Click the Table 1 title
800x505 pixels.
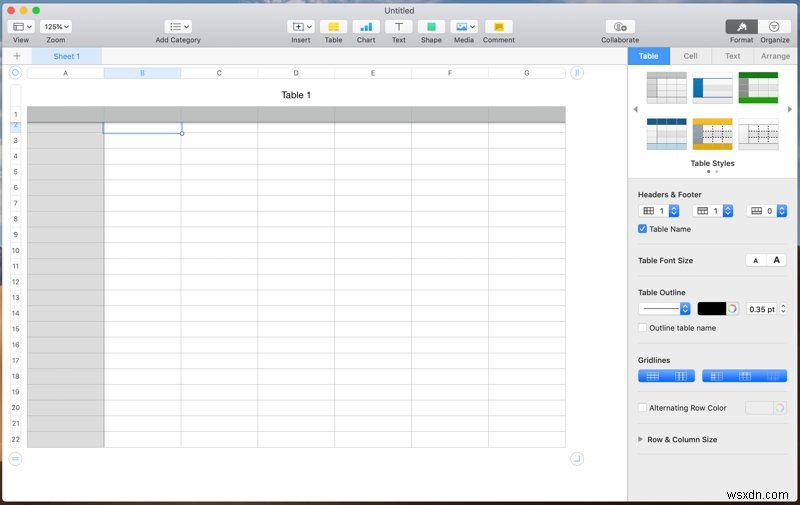pos(296,95)
